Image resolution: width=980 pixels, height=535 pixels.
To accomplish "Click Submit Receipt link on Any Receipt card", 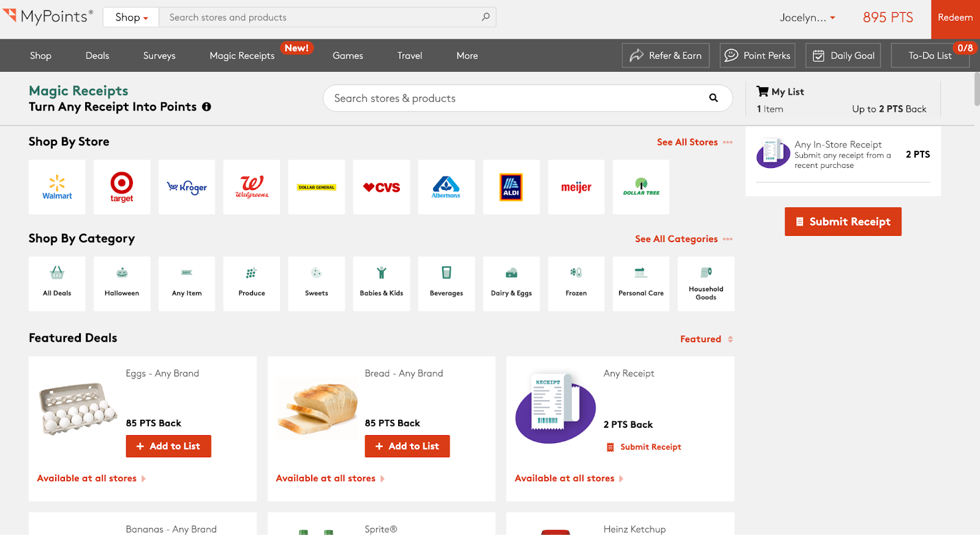I will click(x=644, y=447).
